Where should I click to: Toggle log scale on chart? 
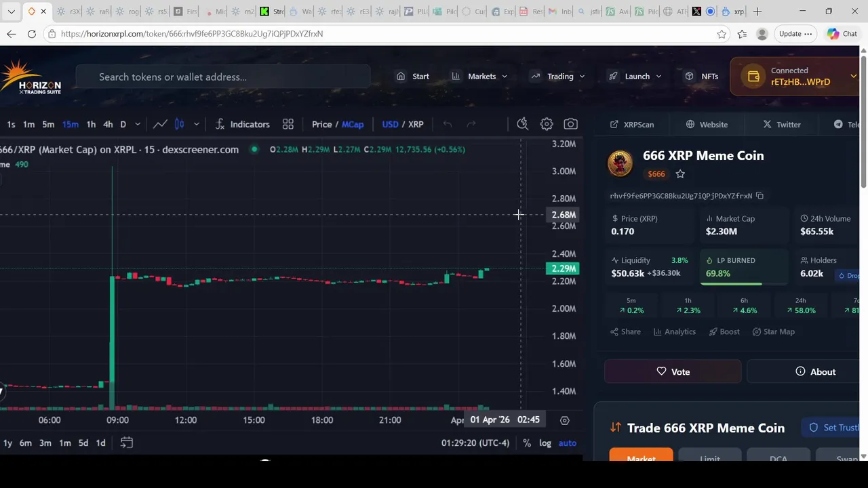click(545, 443)
